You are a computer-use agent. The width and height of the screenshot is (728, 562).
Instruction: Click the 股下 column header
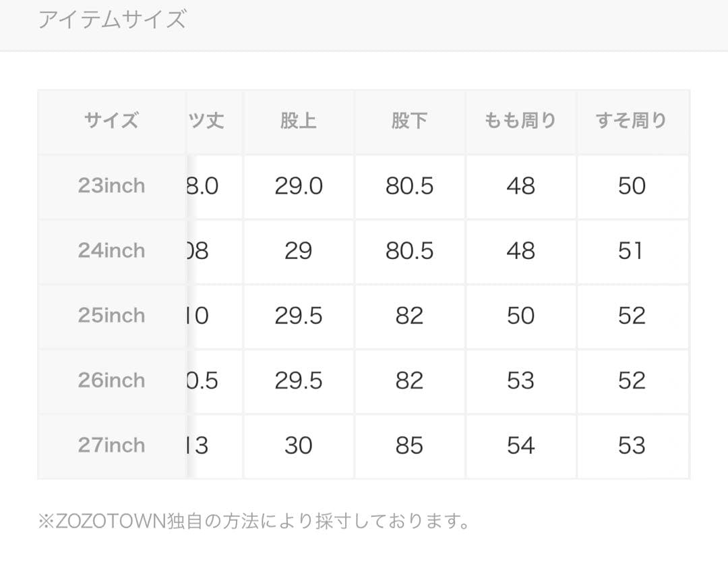pyautogui.click(x=409, y=121)
